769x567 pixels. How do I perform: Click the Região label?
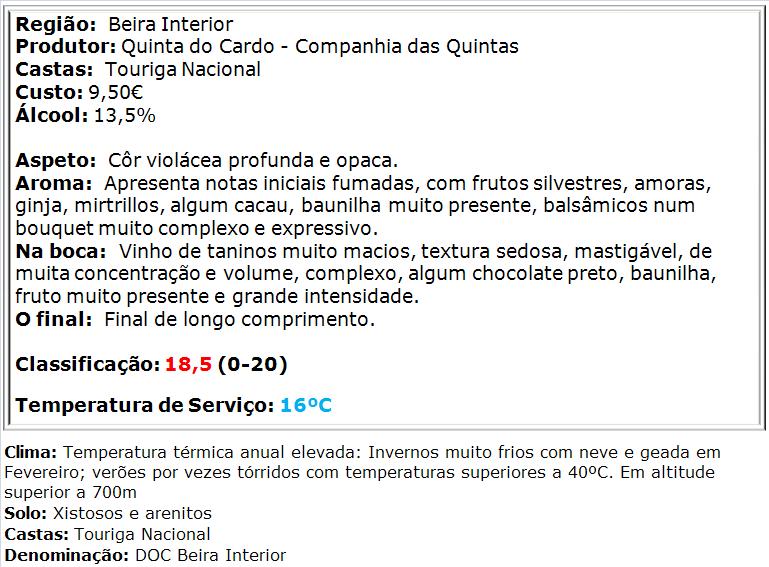click(56, 24)
